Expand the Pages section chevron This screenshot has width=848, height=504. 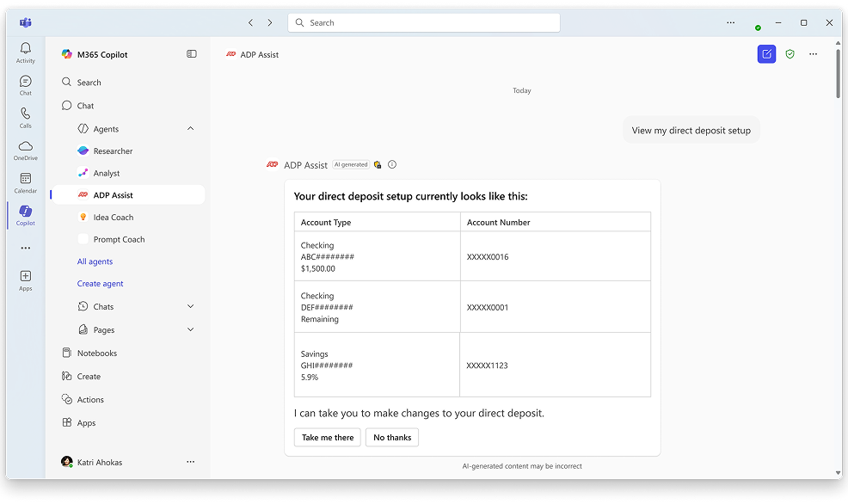click(190, 329)
